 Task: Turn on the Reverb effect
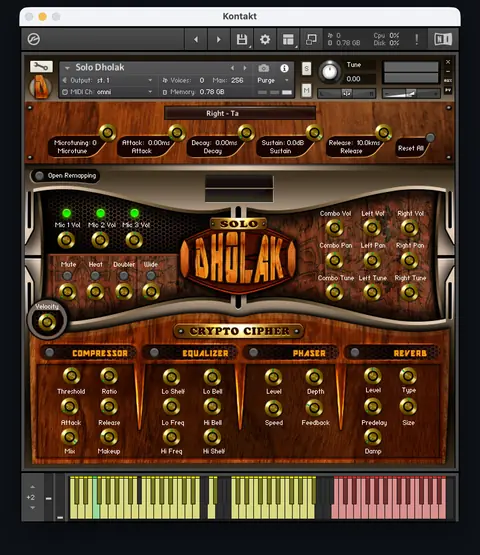(x=355, y=352)
